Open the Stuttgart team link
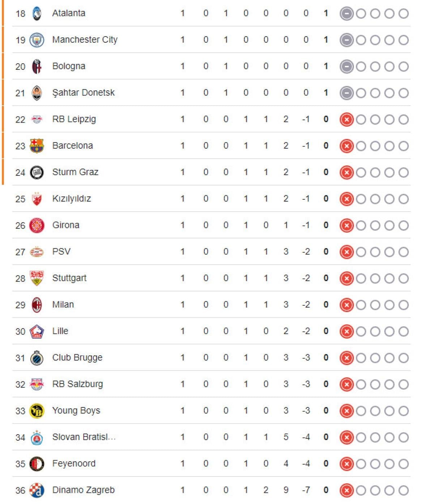434x504 pixels. point(69,278)
